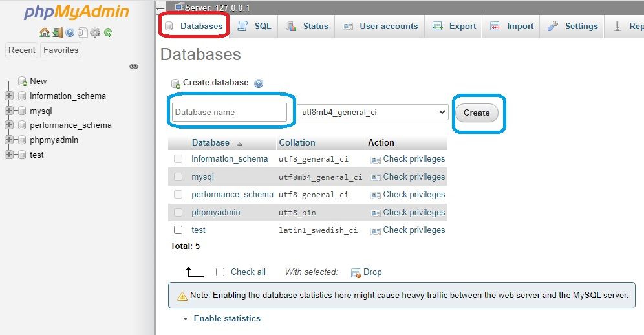Click the chain link icon above the tree
This screenshot has width=644, height=335.
point(134,66)
